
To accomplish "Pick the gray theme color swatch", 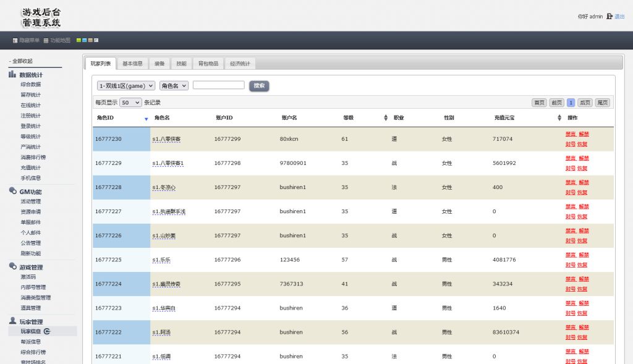I will pyautogui.click(x=96, y=40).
